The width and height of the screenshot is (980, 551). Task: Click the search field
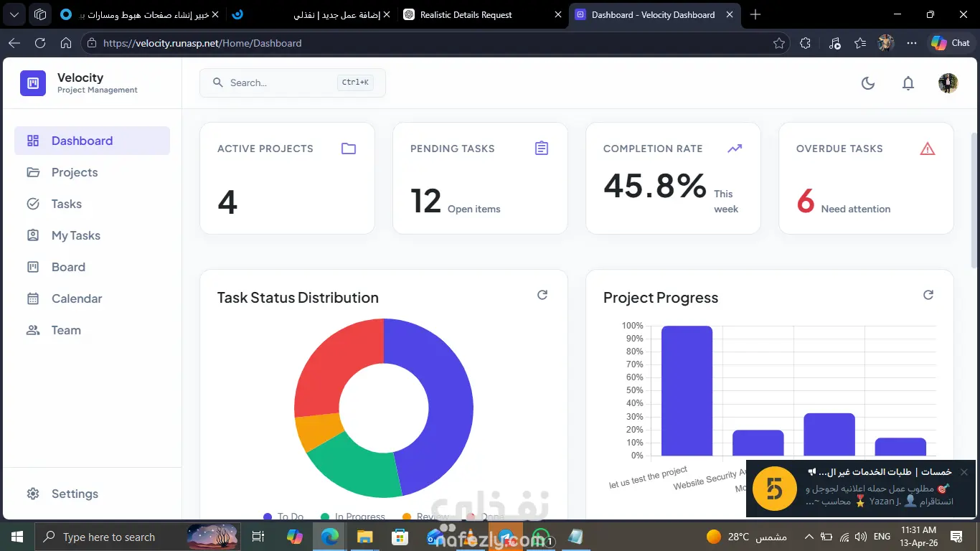(x=293, y=83)
